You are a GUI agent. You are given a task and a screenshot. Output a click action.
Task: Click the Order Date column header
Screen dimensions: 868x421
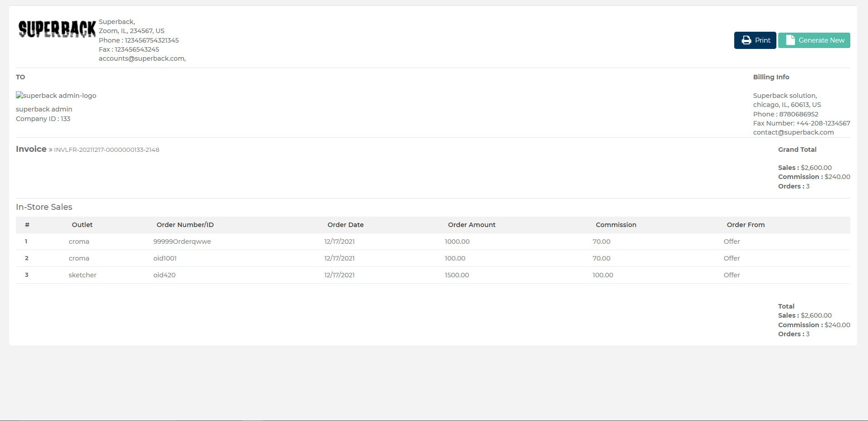click(346, 225)
